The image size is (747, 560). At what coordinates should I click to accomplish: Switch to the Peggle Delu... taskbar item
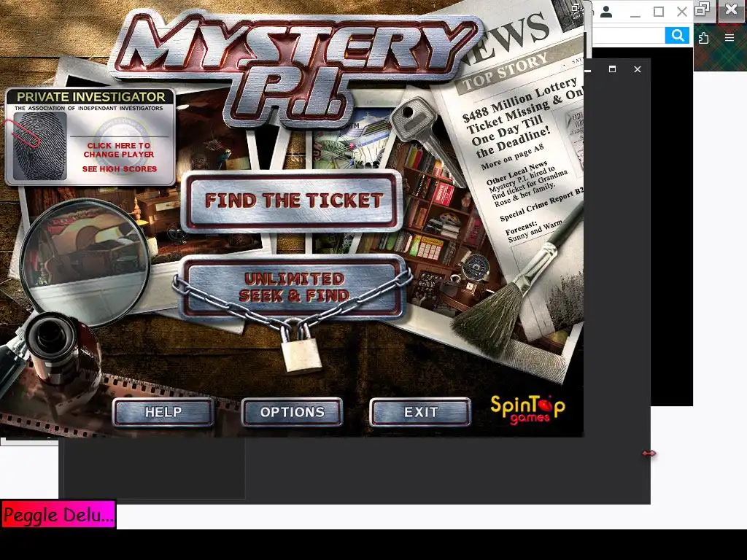coord(58,514)
